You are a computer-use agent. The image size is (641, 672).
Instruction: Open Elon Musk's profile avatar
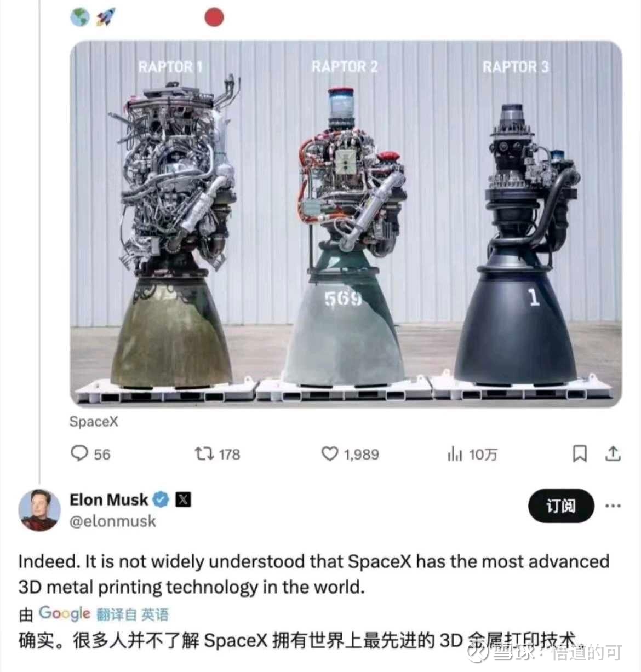(x=39, y=510)
